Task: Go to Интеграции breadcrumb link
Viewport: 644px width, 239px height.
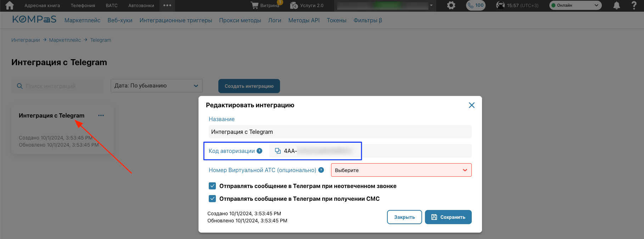Action: [x=26, y=40]
